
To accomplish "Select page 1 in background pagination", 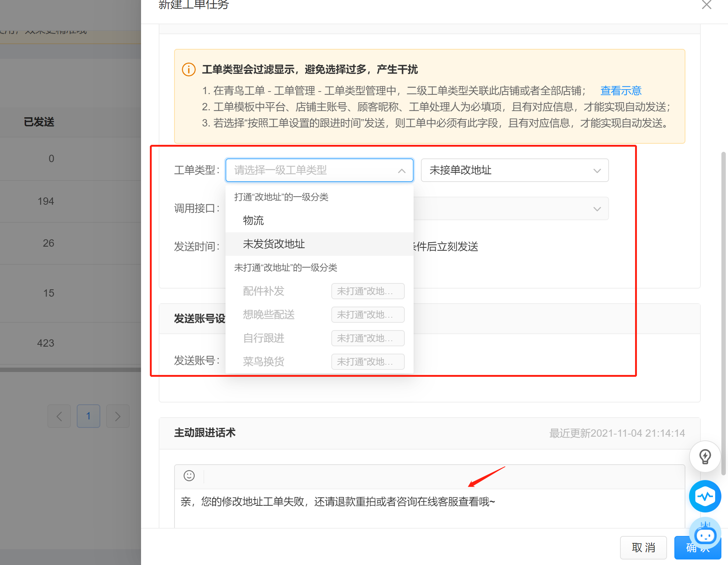I will click(89, 416).
